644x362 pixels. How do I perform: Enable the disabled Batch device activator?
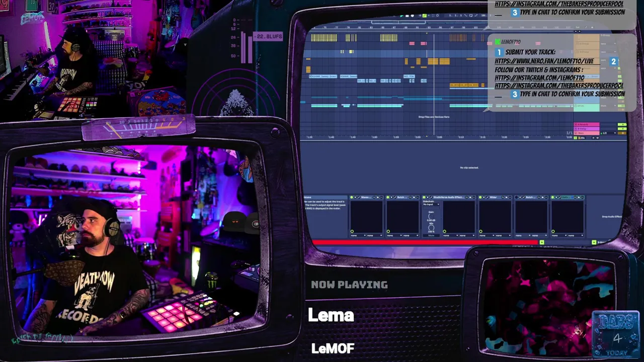pos(516,197)
